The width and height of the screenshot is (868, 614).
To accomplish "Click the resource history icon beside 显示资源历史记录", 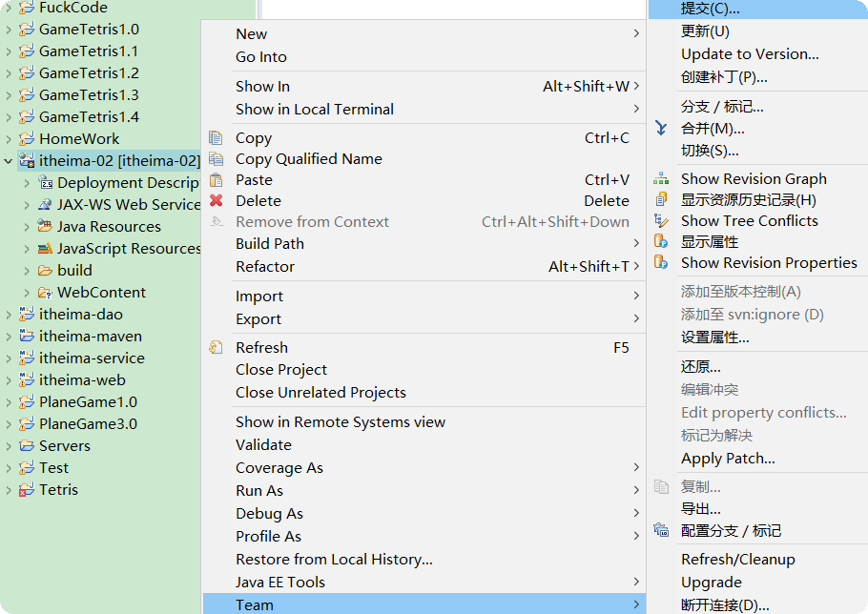I will (661, 199).
